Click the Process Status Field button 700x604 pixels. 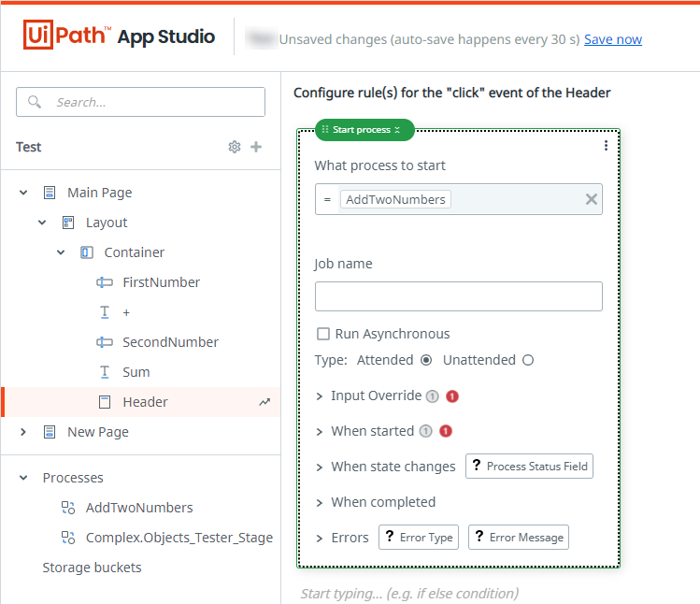pos(529,467)
